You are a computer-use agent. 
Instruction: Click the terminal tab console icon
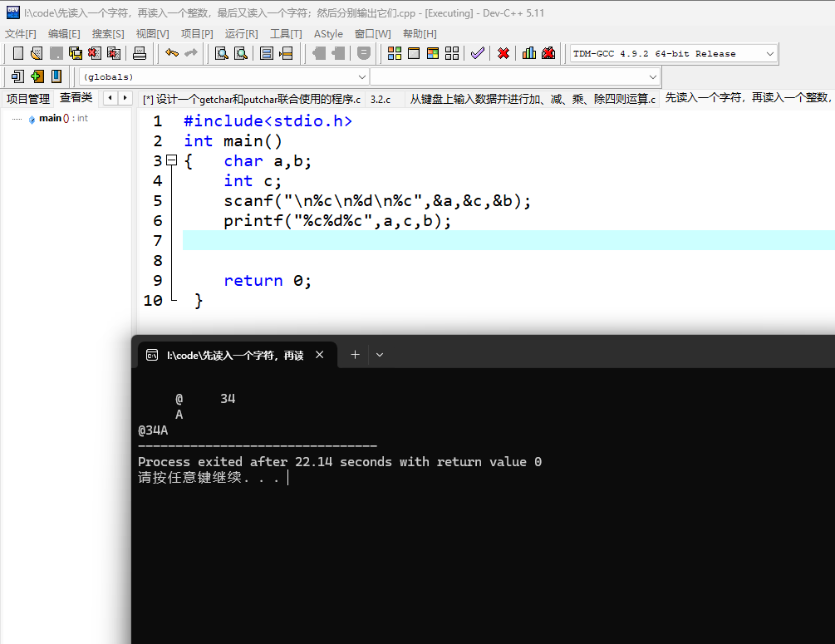152,356
